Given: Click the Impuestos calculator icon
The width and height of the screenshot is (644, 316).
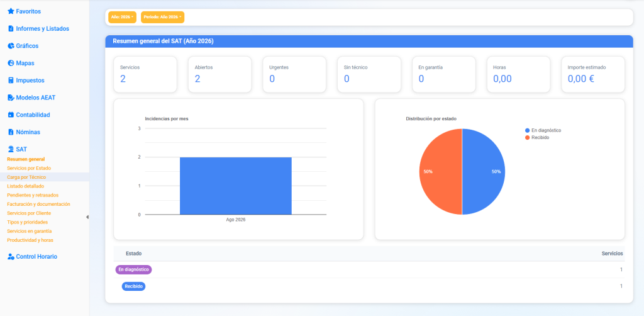Looking at the screenshot, I should [x=11, y=81].
